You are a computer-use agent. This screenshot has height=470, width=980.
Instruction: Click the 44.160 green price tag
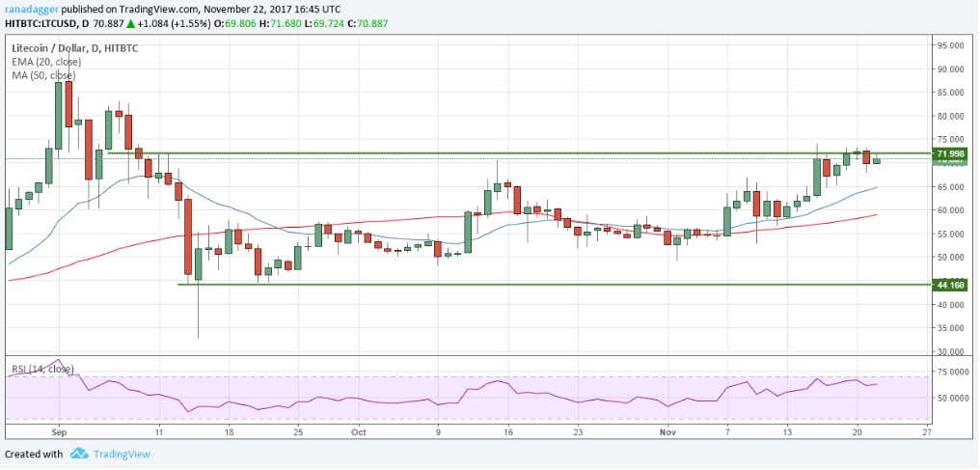point(950,285)
